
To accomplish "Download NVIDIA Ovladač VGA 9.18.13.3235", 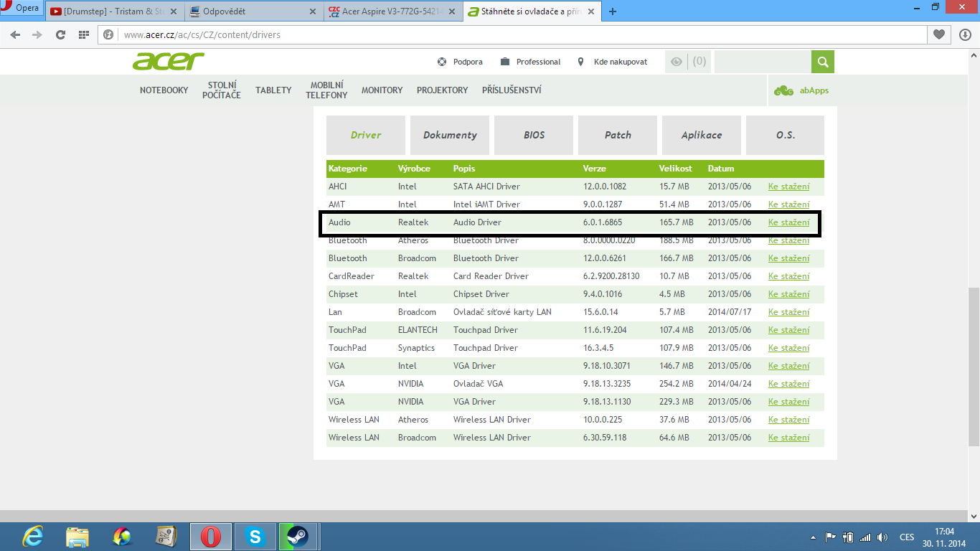I will tap(788, 384).
